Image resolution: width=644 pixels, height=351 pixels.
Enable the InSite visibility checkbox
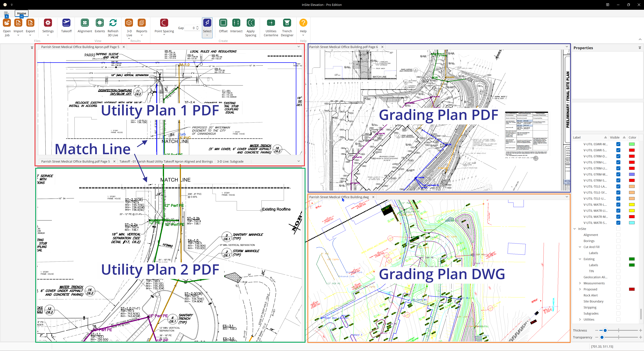click(x=618, y=229)
